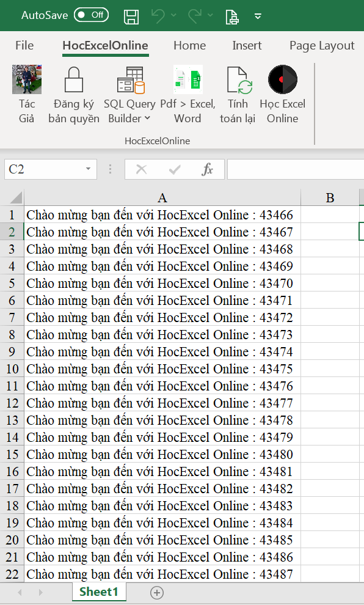
Task: Click cell ending with 43472
Action: click(162, 317)
